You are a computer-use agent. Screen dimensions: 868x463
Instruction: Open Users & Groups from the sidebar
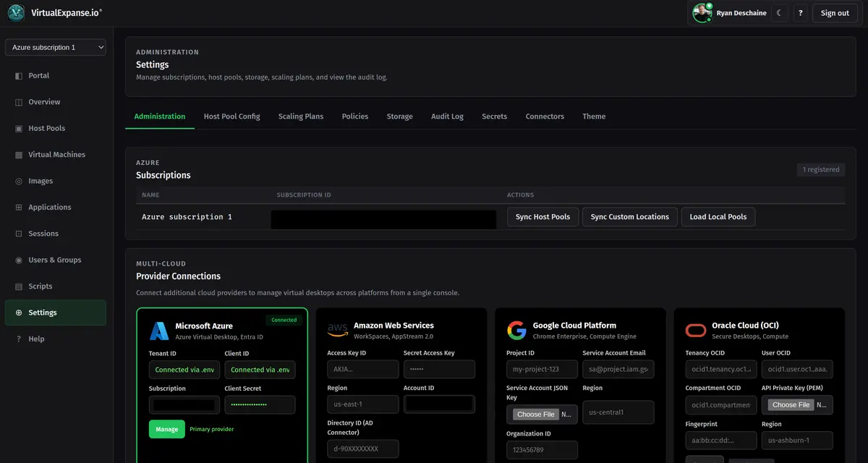[x=51, y=260]
